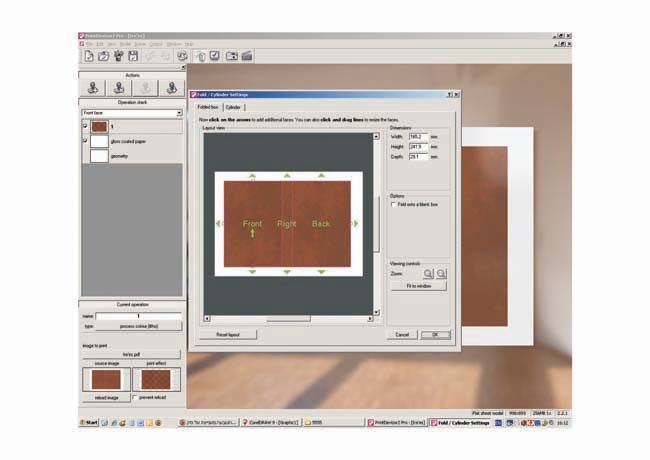Switch to the Cylinder tab
This screenshot has height=460, width=650.
(233, 107)
